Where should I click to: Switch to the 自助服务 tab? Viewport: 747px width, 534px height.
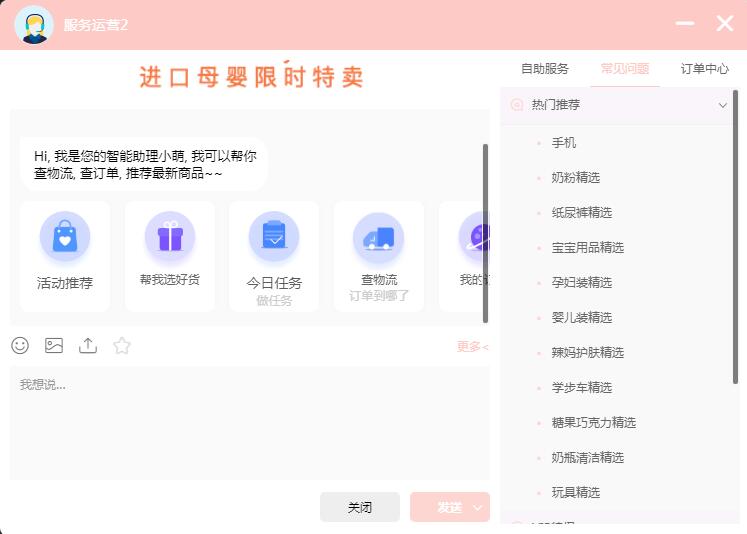545,69
